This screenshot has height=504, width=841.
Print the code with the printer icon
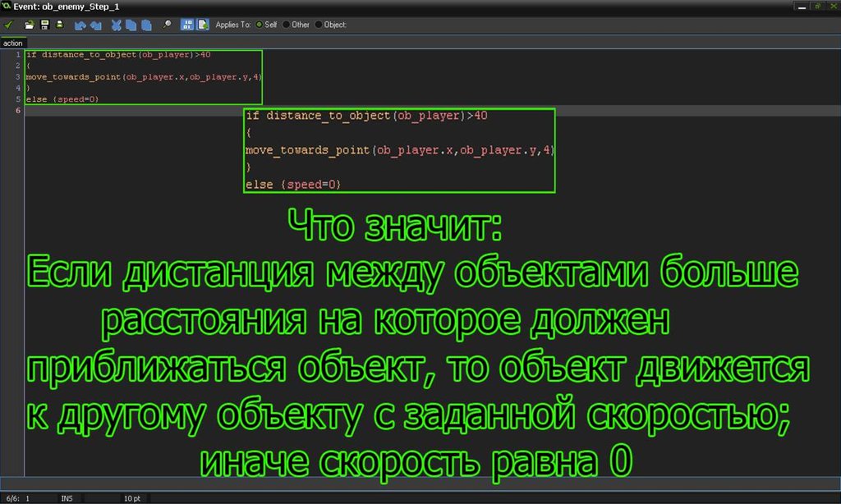click(x=59, y=25)
